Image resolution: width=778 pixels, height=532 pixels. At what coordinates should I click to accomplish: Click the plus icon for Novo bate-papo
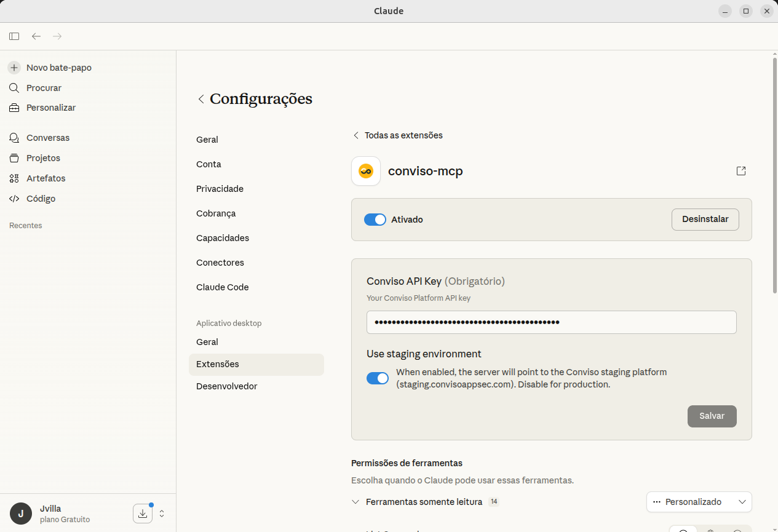tap(14, 68)
